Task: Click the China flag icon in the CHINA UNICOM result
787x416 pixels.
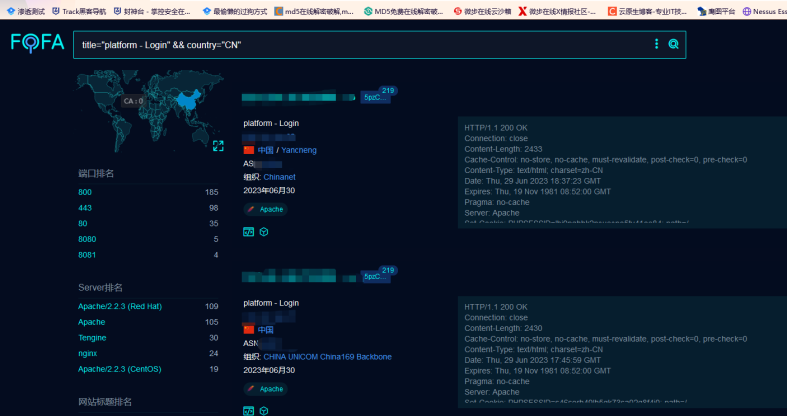Action: 249,330
